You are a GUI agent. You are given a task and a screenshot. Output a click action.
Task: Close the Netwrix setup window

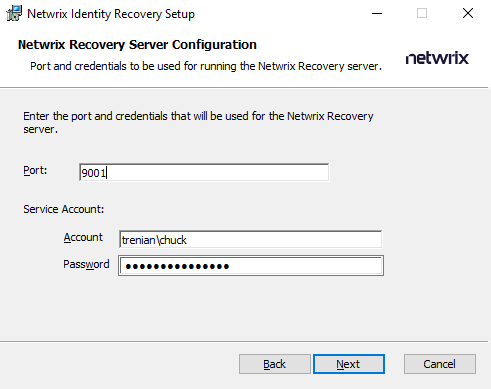pyautogui.click(x=468, y=14)
